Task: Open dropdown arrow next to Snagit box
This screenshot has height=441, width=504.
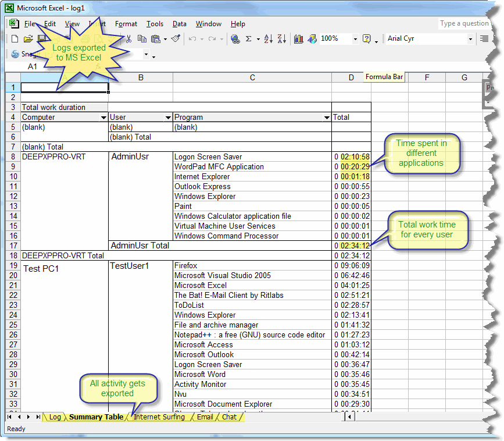Action: pyautogui.click(x=146, y=54)
